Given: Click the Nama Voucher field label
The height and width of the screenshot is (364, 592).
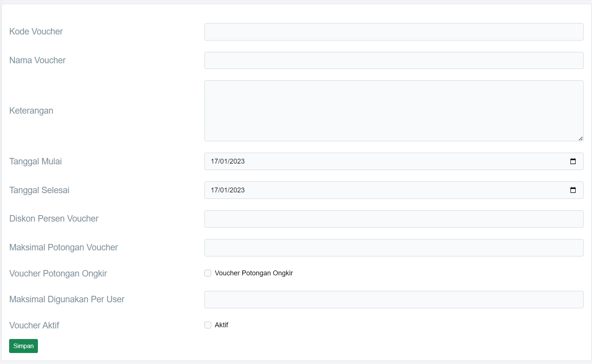Looking at the screenshot, I should pyautogui.click(x=37, y=60).
